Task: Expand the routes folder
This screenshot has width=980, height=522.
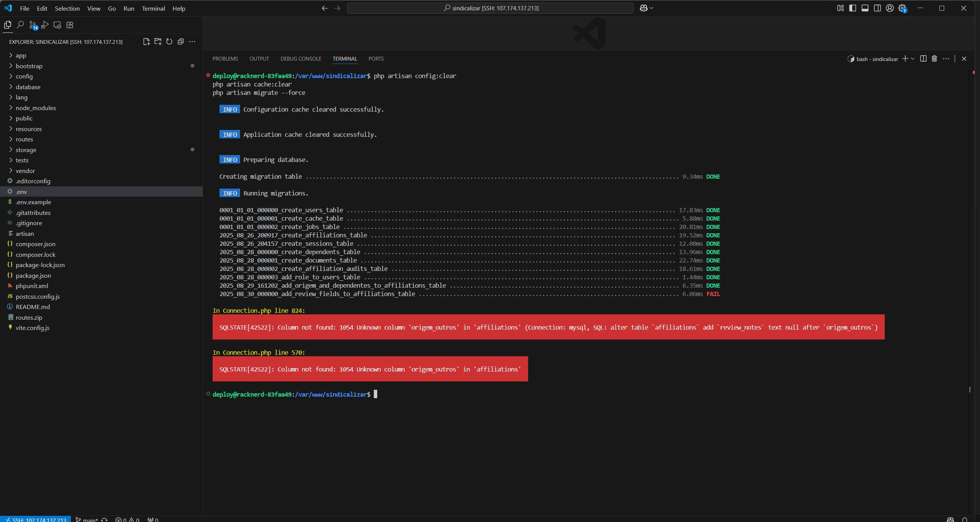Action: tap(24, 139)
